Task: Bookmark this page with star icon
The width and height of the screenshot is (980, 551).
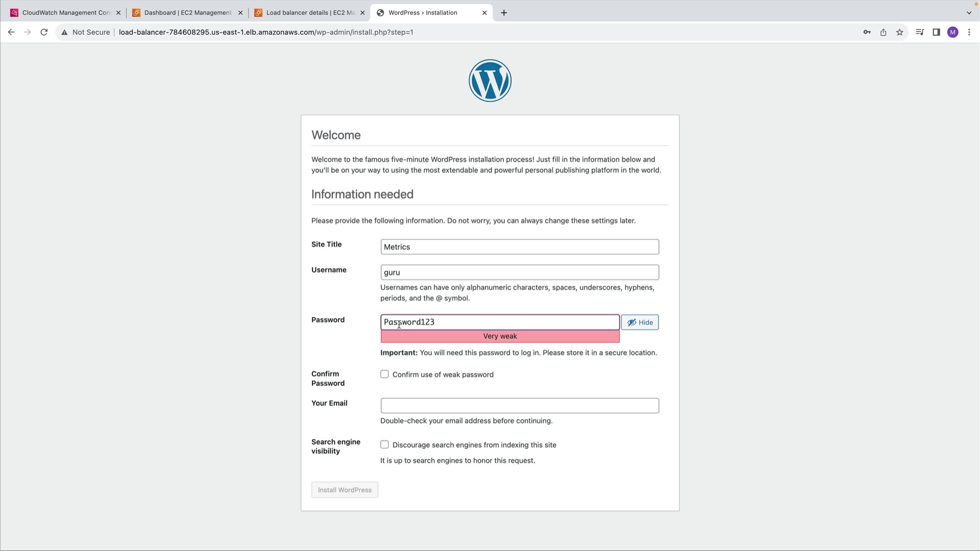Action: (x=899, y=32)
